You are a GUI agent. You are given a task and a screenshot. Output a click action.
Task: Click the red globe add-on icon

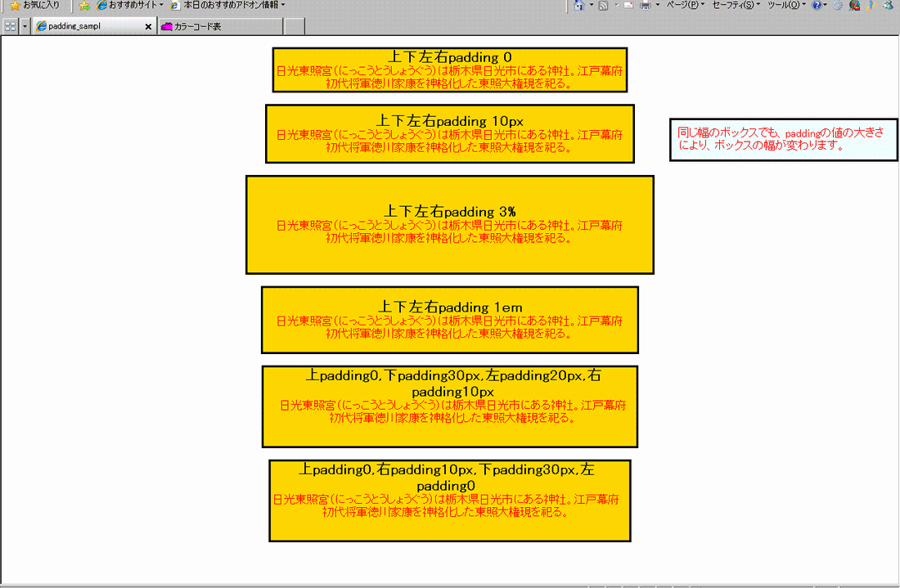tap(854, 5)
